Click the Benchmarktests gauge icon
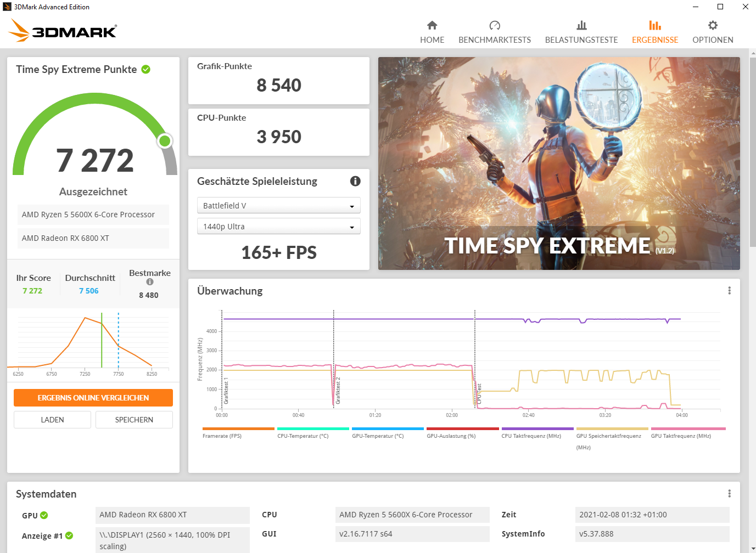The width and height of the screenshot is (756, 553). click(495, 25)
